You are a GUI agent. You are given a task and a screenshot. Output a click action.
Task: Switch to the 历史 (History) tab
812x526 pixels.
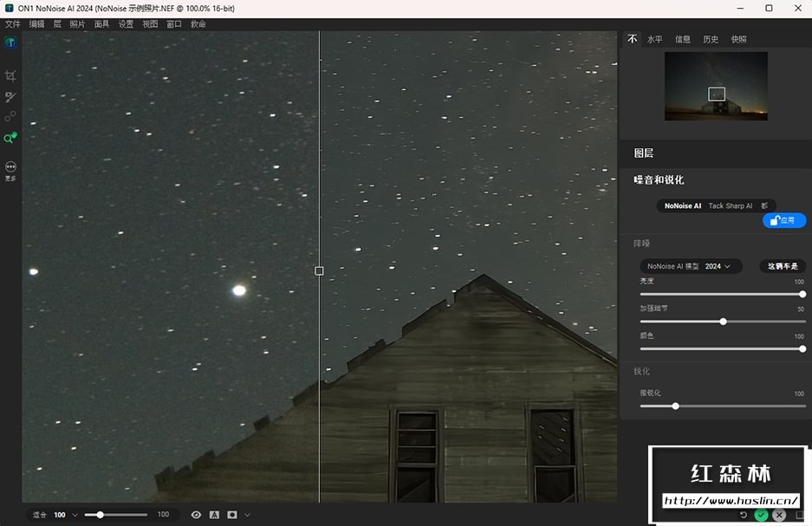pyautogui.click(x=711, y=39)
